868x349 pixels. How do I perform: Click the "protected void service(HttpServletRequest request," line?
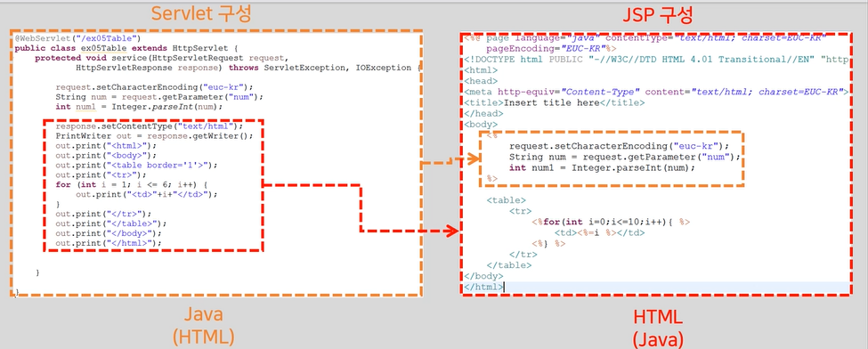(x=162, y=58)
